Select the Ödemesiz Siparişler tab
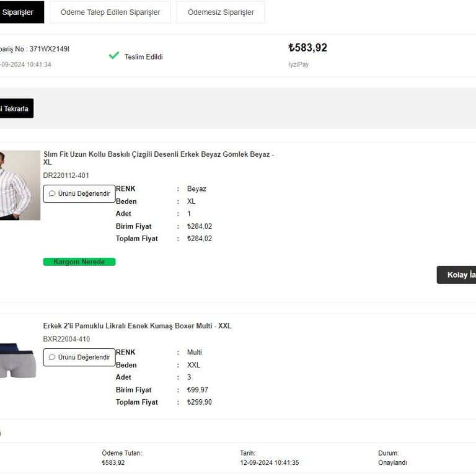The height and width of the screenshot is (476, 476). click(x=221, y=12)
